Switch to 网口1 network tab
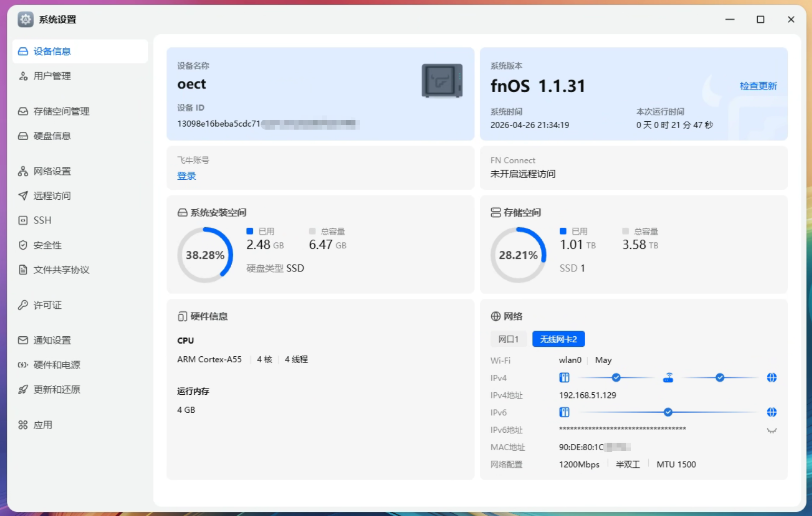812x516 pixels. pos(508,339)
